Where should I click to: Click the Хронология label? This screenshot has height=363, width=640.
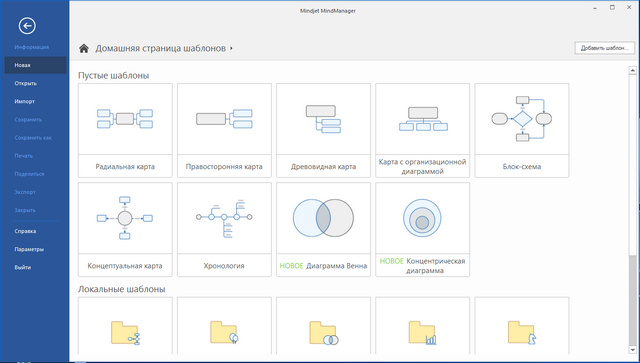(x=224, y=266)
